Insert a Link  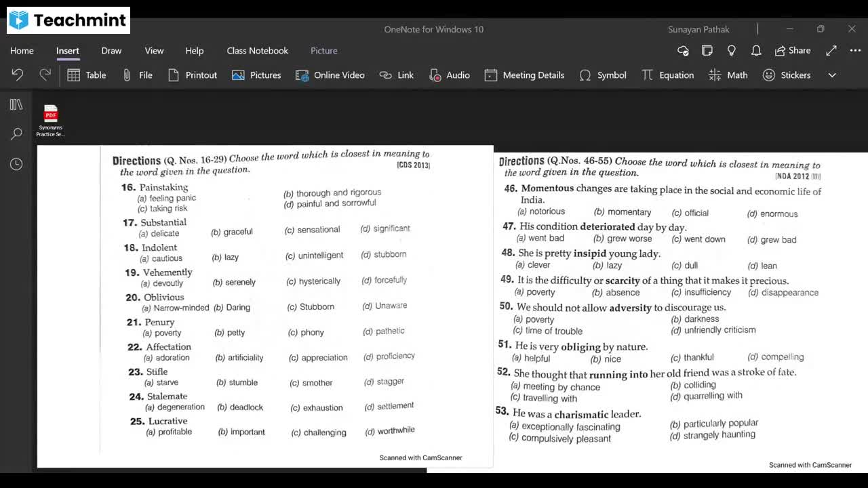(397, 75)
